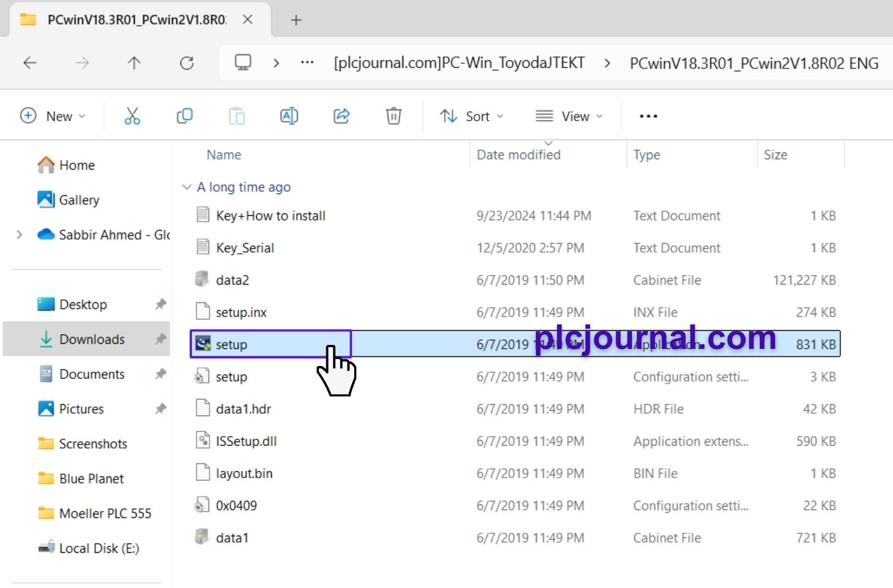Open the Sort dropdown menu

point(472,116)
